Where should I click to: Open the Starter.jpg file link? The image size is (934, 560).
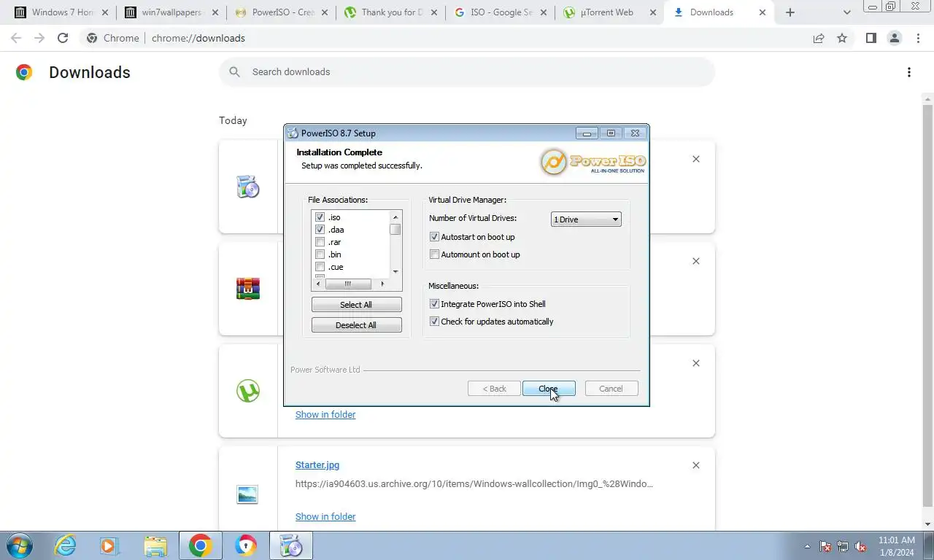(x=317, y=464)
